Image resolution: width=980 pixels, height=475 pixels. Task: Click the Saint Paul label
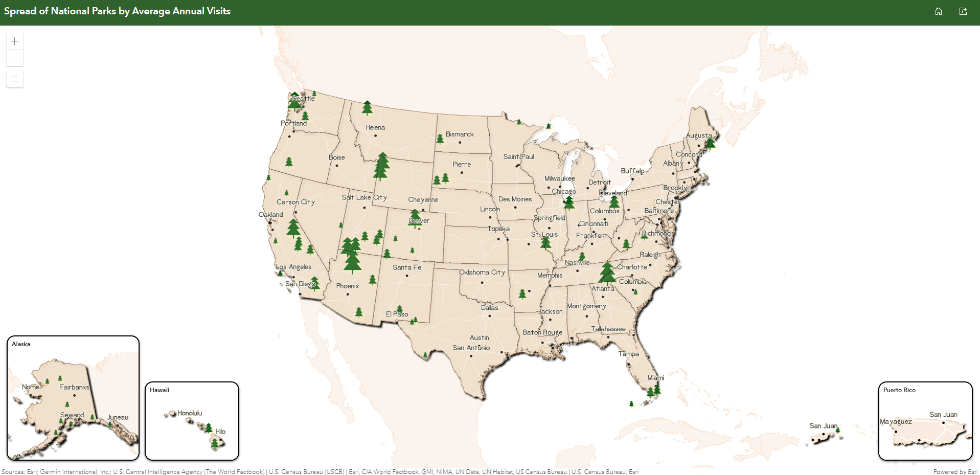(518, 156)
